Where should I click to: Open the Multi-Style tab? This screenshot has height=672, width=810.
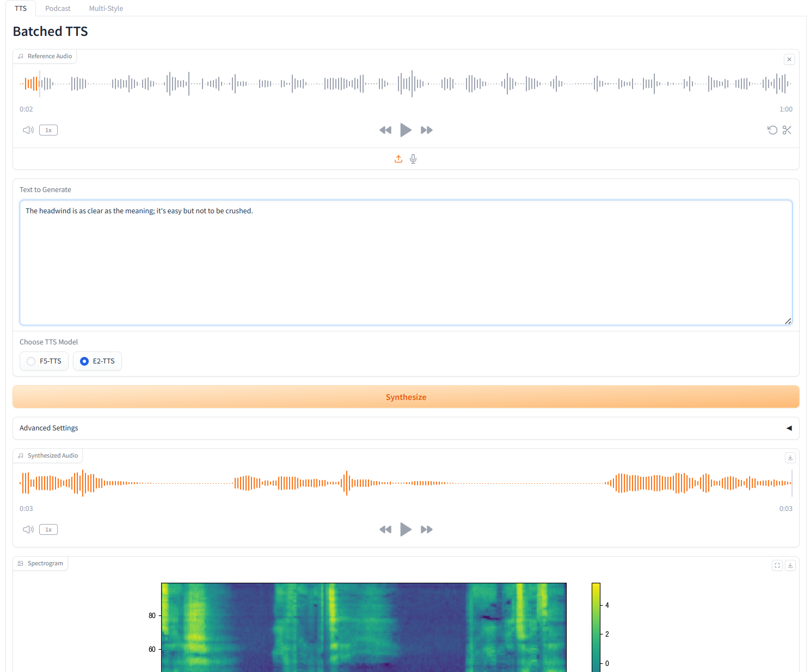tap(106, 9)
